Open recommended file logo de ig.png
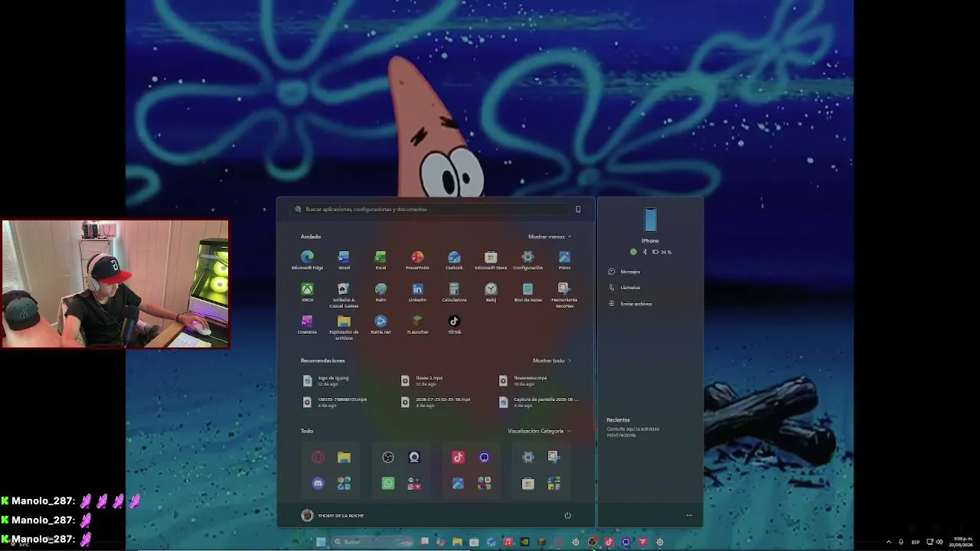 point(327,380)
